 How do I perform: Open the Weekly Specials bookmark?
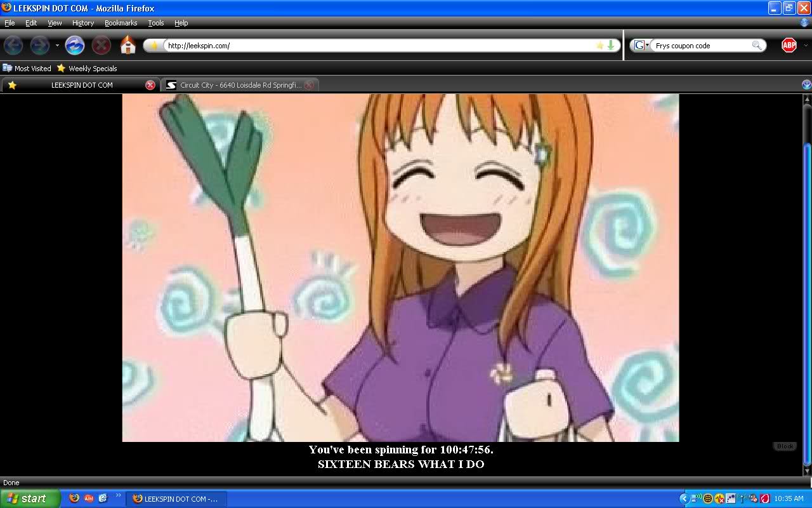pyautogui.click(x=87, y=68)
